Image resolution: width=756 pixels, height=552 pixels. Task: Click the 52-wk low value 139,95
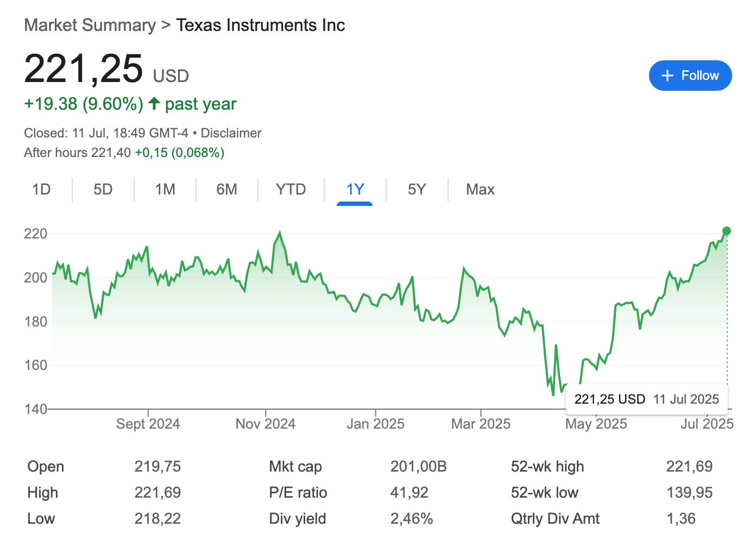point(689,493)
